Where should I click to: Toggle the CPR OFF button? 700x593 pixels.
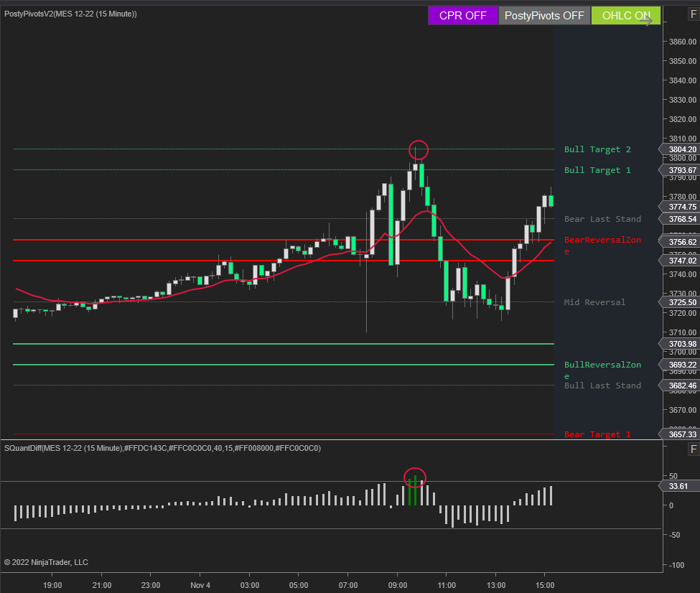462,16
